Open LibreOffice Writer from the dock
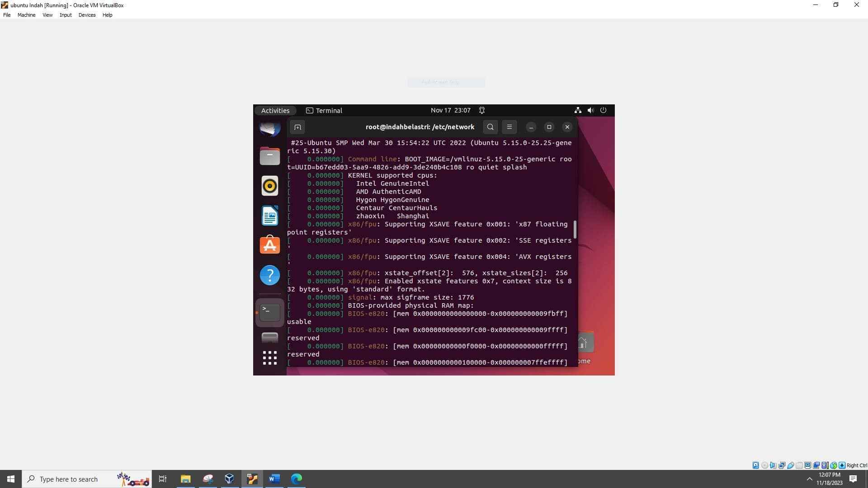 click(x=270, y=216)
